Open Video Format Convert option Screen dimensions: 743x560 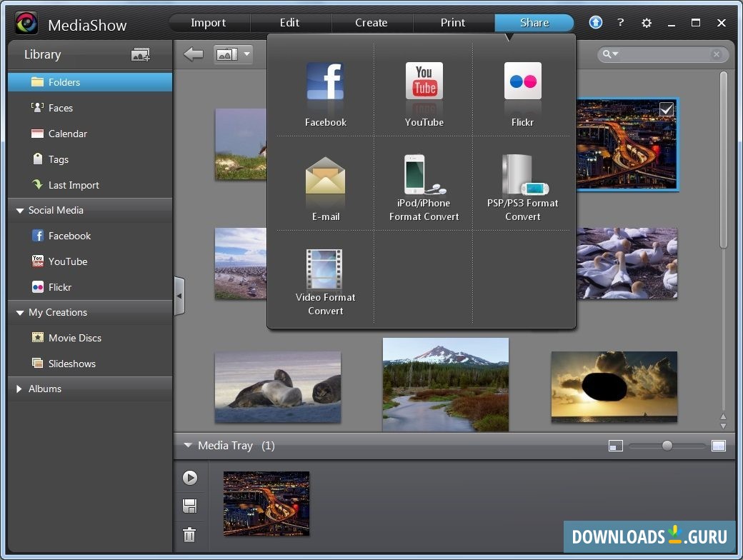325,270
